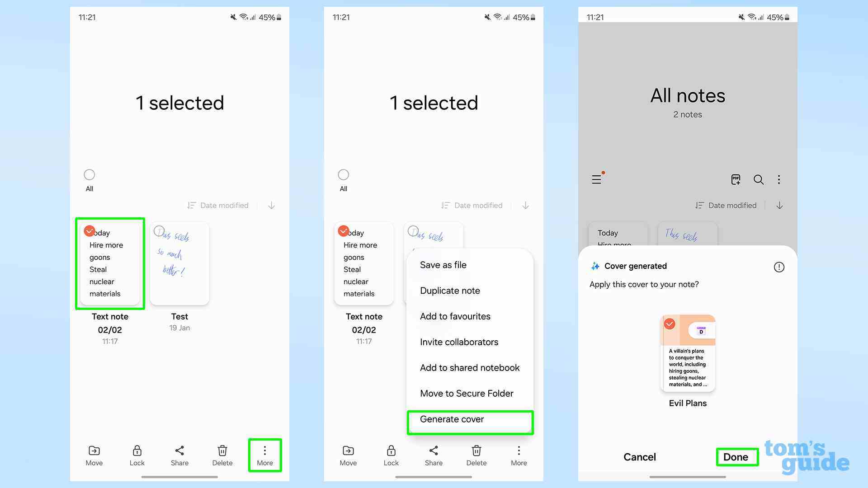The height and width of the screenshot is (488, 868).
Task: Click the More options icon
Action: pyautogui.click(x=264, y=450)
